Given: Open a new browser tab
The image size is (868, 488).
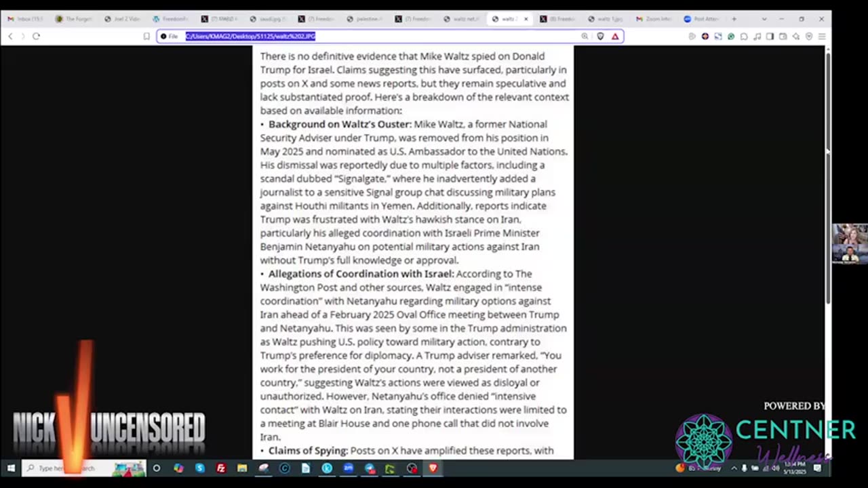Looking at the screenshot, I should pyautogui.click(x=734, y=19).
